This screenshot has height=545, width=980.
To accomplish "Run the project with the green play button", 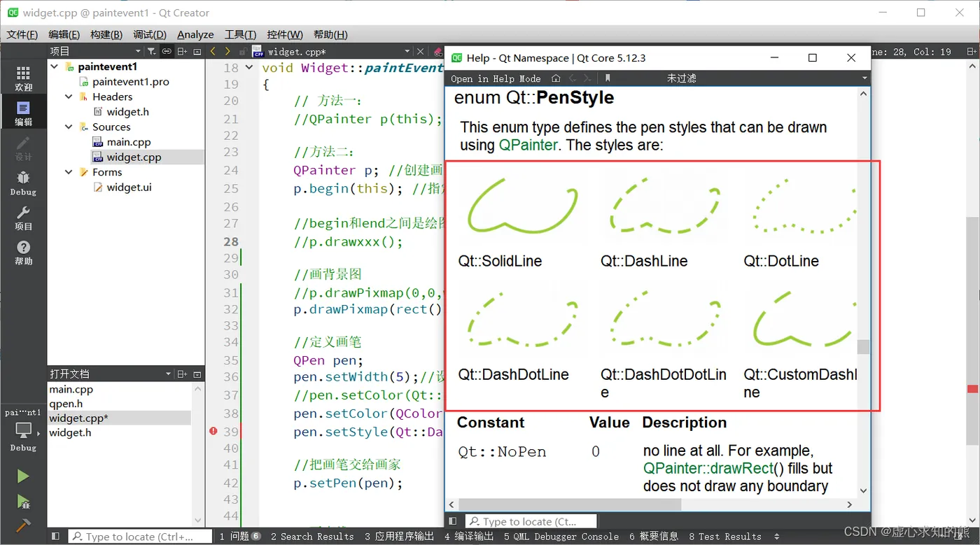I will (23, 476).
